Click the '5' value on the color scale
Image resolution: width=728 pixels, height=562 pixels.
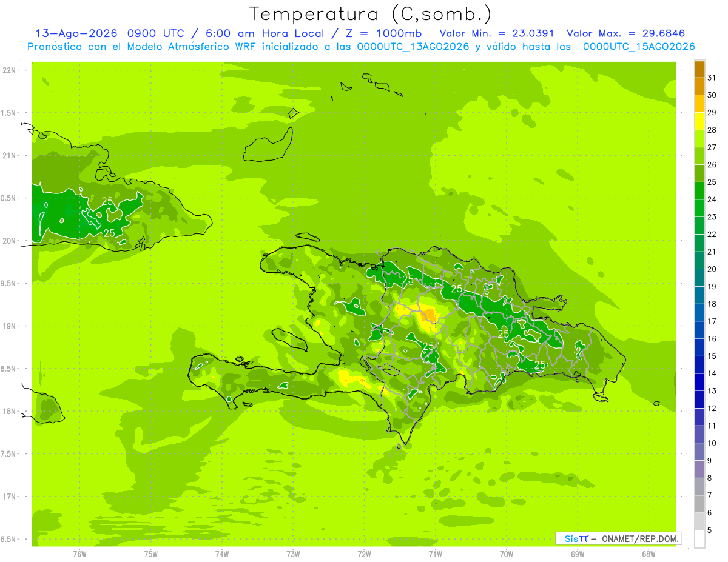coord(710,530)
